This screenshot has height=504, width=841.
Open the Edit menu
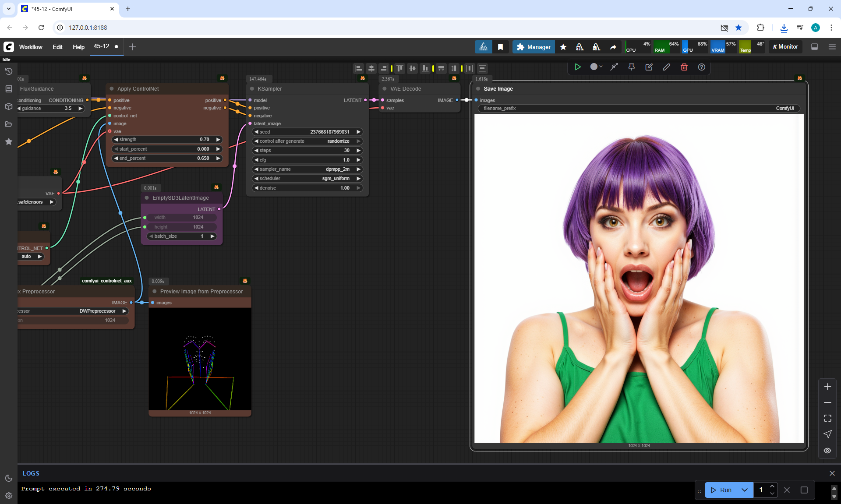click(57, 47)
